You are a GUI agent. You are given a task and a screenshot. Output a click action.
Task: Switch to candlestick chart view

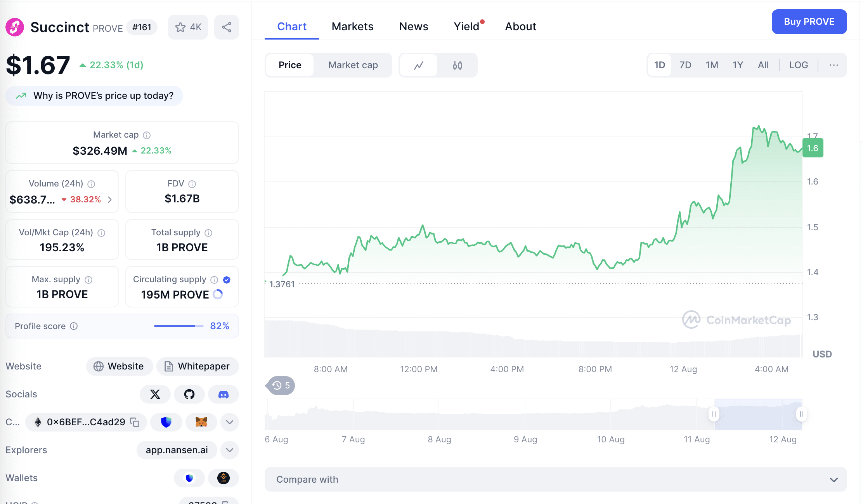[457, 65]
